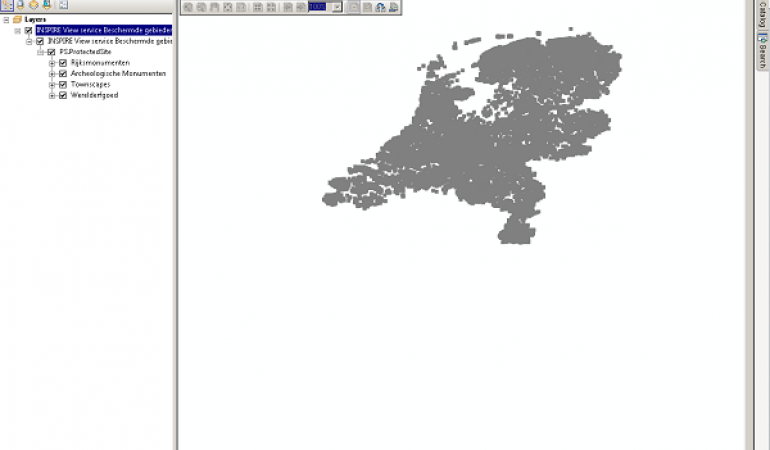Click the layout Zoom In tool
770x450 pixels.
(x=188, y=7)
